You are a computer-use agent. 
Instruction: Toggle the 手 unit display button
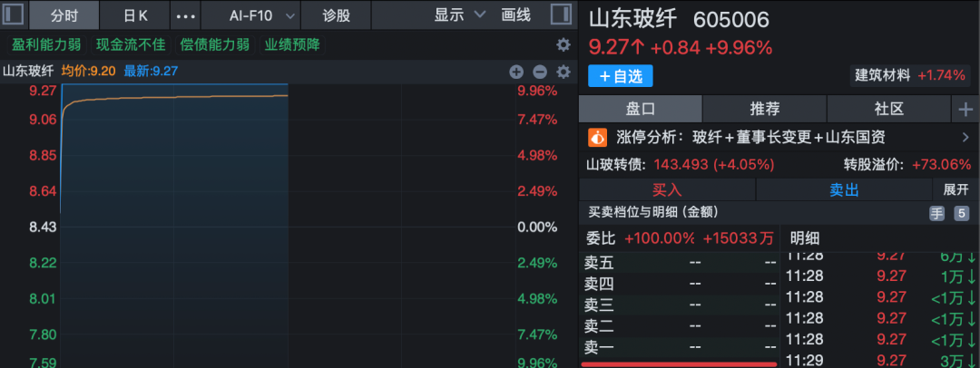[x=936, y=213]
